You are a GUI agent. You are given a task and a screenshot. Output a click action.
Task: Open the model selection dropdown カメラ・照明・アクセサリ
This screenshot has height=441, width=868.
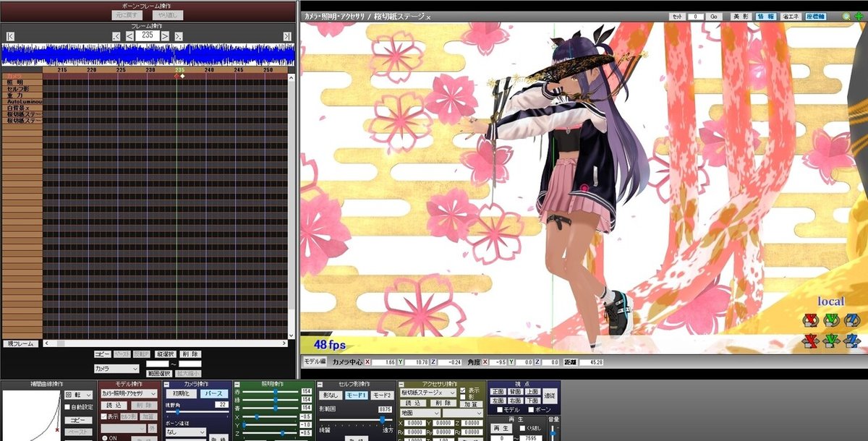[x=129, y=393]
